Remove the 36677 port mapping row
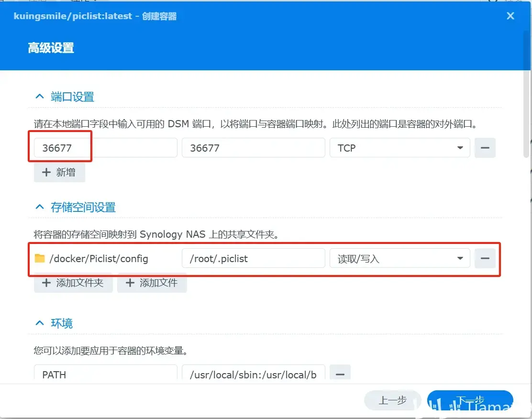Image resolution: width=532 pixels, height=419 pixels. [485, 148]
